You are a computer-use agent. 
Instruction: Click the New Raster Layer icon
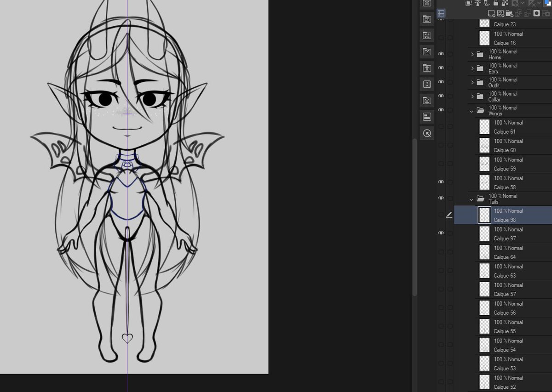(491, 13)
